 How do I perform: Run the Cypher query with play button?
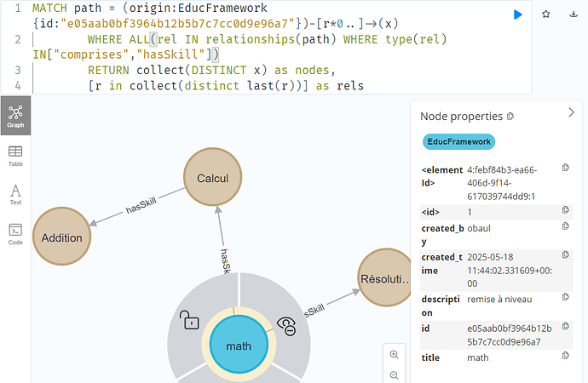517,14
